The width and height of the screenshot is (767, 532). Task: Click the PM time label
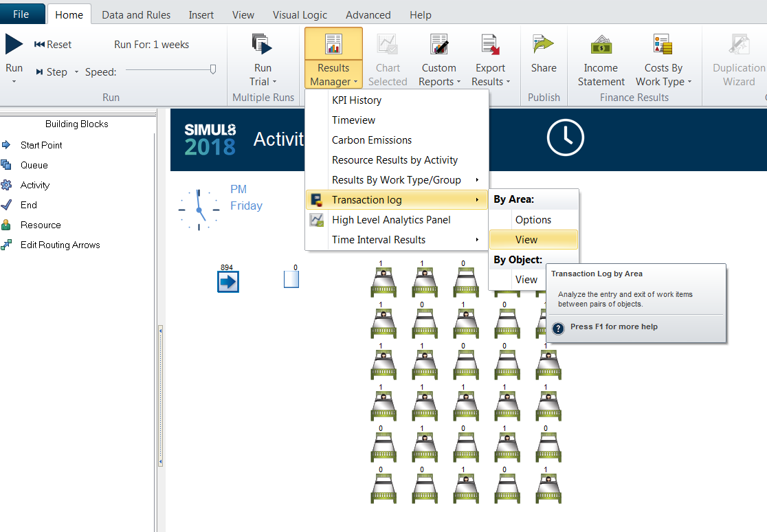click(x=238, y=190)
